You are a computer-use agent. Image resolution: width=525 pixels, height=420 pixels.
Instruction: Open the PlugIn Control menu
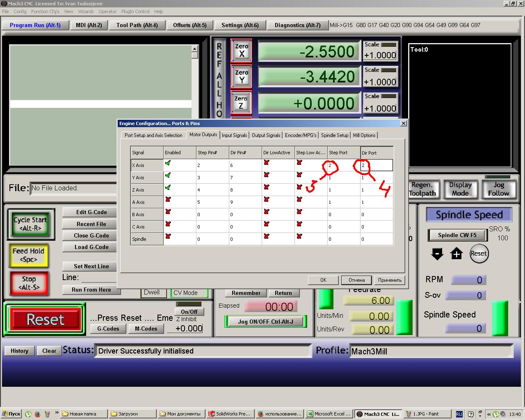[x=135, y=11]
